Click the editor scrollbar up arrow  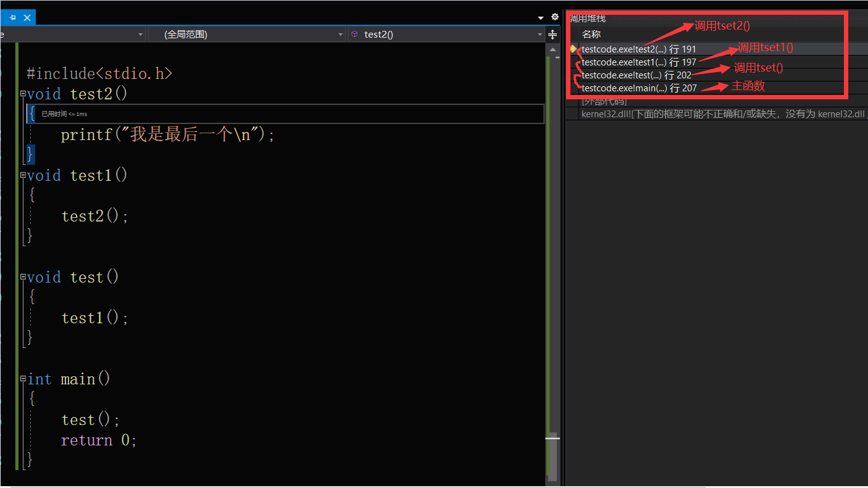coord(553,49)
